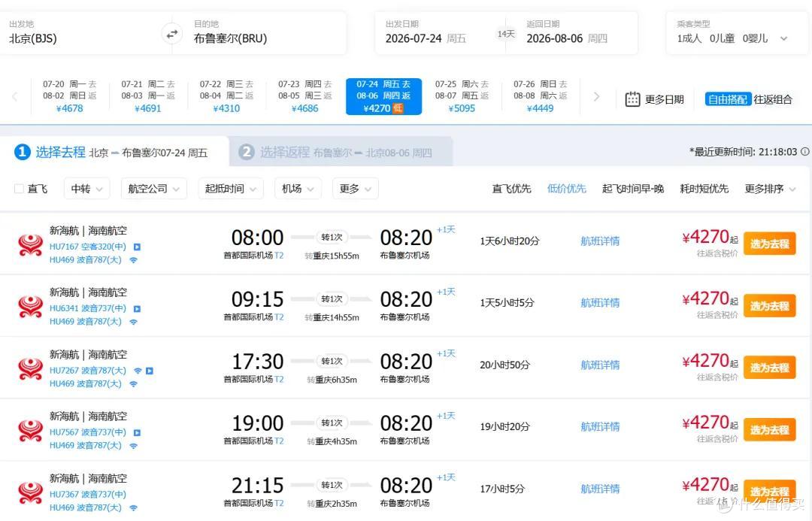Click step 1 circle for outbound selection

[x=23, y=153]
